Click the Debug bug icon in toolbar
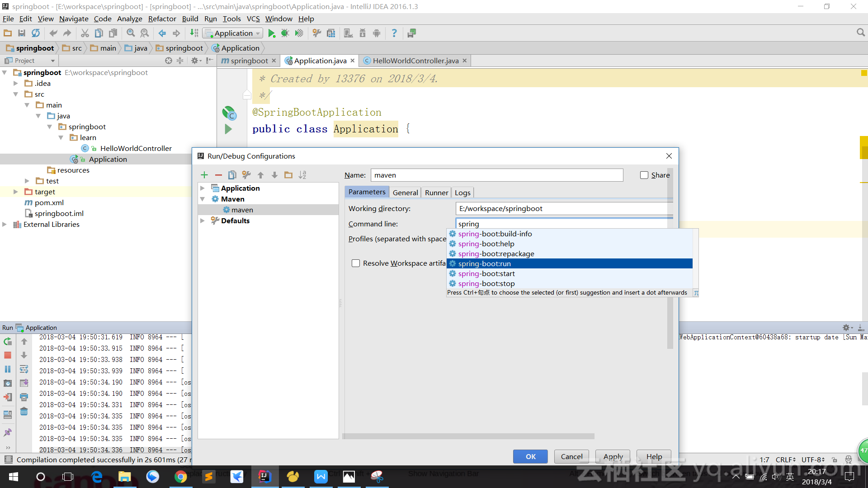Image resolution: width=868 pixels, height=488 pixels. point(285,33)
